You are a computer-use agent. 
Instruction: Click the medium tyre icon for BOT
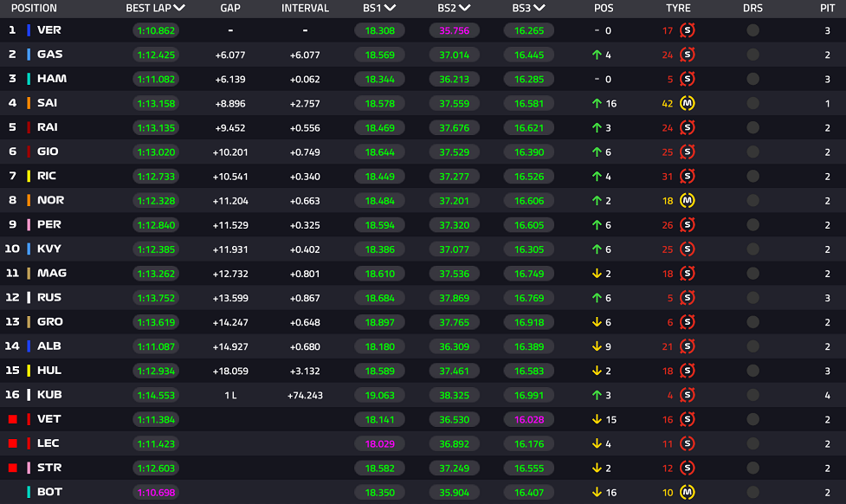tap(688, 492)
